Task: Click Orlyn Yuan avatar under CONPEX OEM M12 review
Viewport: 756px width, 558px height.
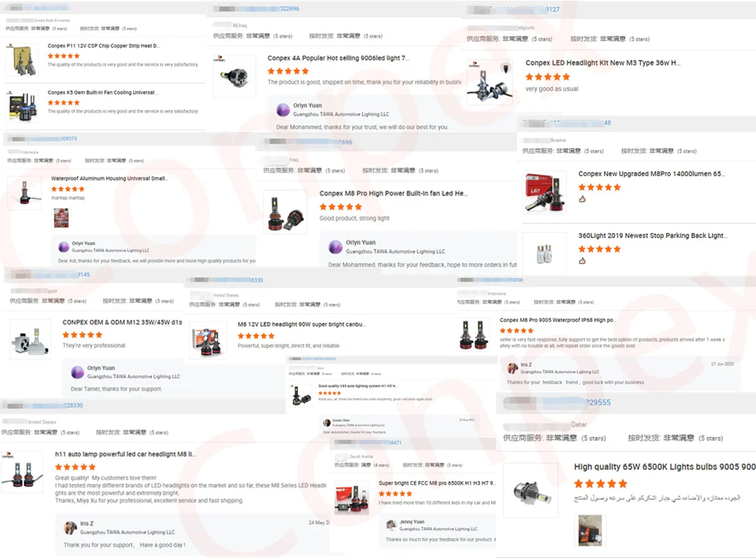Action: point(77,372)
